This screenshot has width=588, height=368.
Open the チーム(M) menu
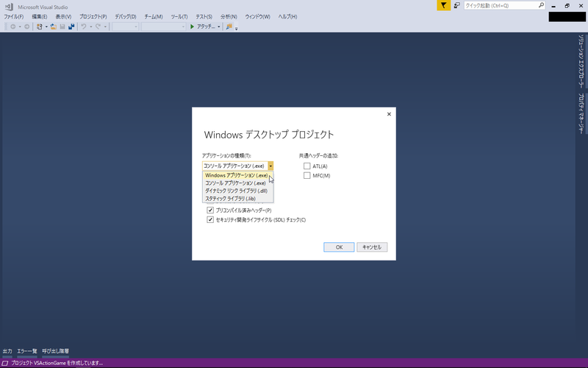154,16
